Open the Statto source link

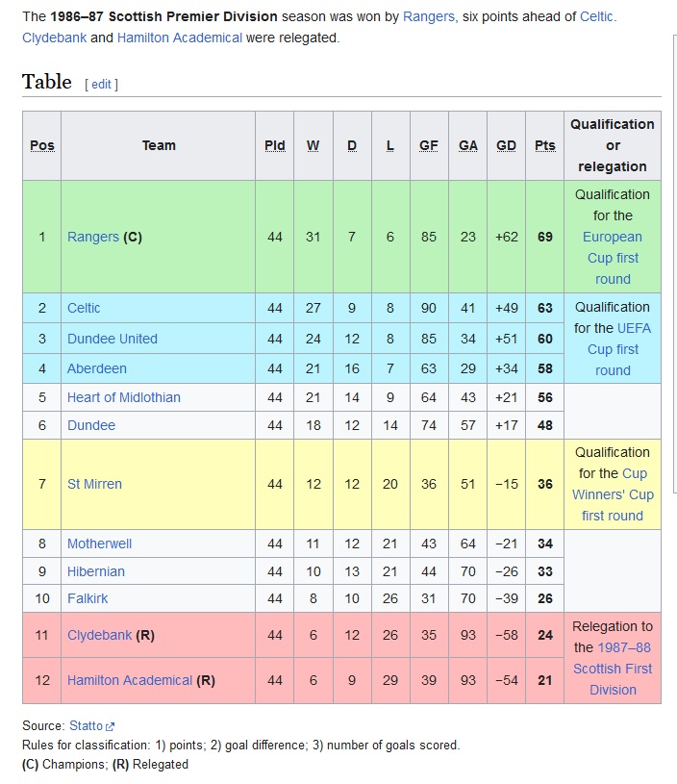click(84, 724)
